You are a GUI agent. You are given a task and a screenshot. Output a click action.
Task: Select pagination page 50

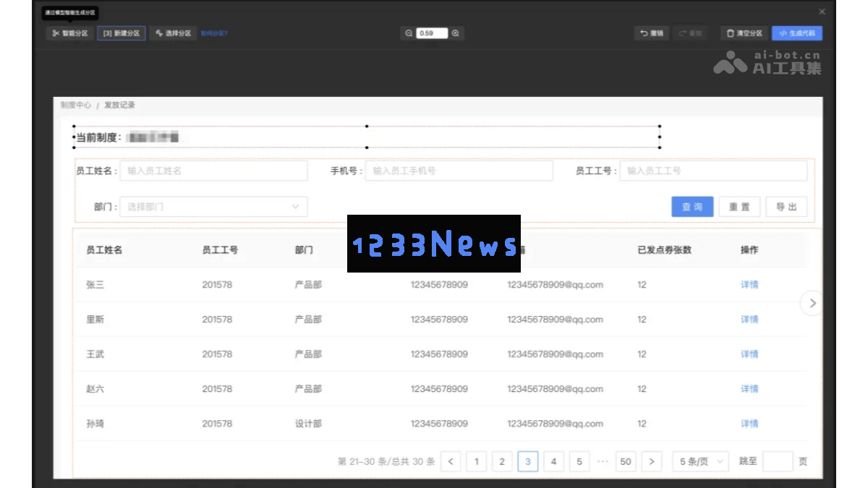626,461
